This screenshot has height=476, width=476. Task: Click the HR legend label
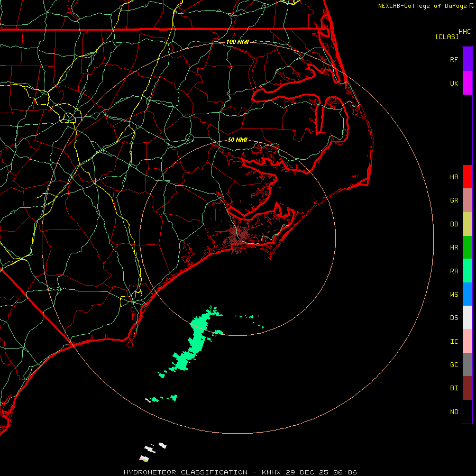point(454,248)
